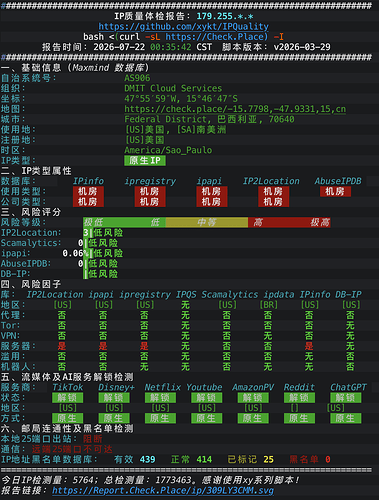Screen dimensions: 379x500
Task: Click the 中等 yellow risk level segment
Action: point(207,222)
